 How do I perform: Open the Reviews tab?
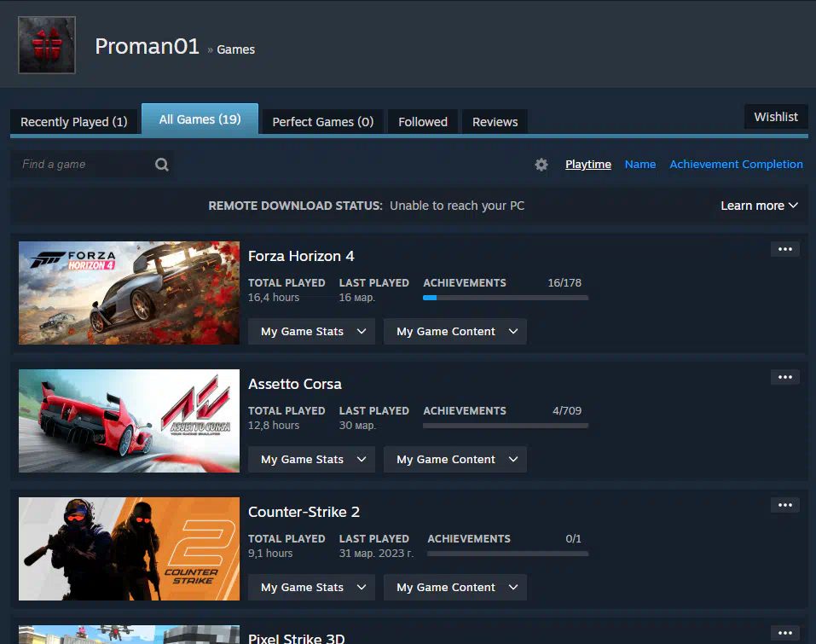[495, 122]
